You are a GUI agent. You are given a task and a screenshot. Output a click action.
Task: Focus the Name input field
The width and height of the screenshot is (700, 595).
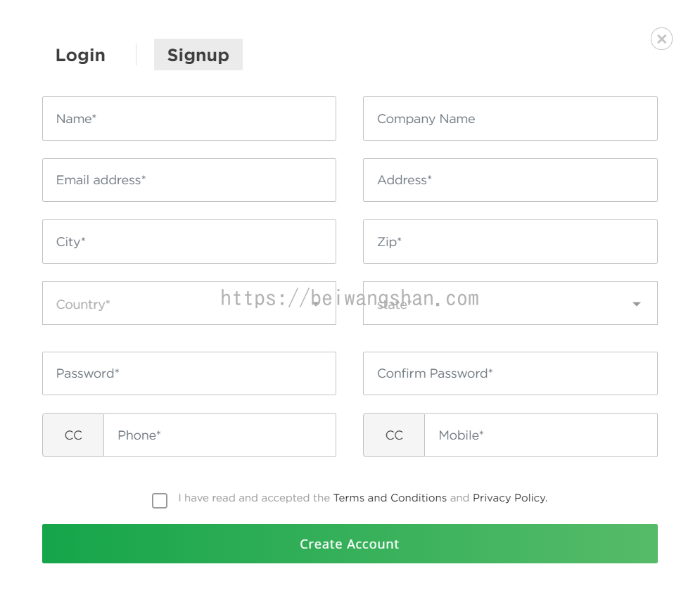(x=189, y=119)
